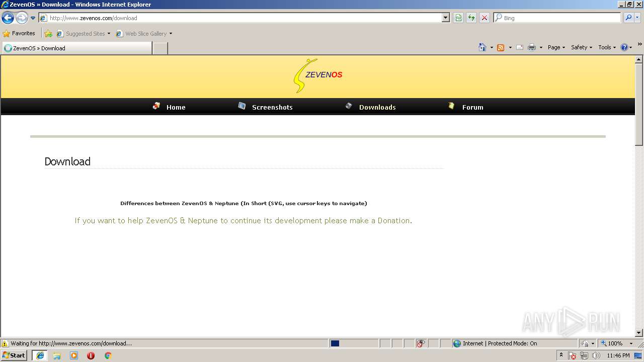644x362 pixels.
Task: Open the media player taskbar icon
Action: click(x=74, y=355)
